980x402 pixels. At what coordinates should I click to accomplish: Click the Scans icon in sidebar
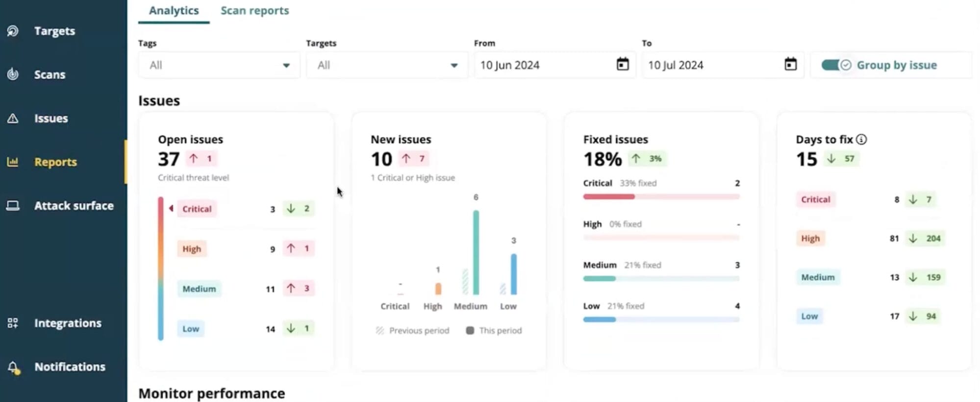click(x=13, y=74)
